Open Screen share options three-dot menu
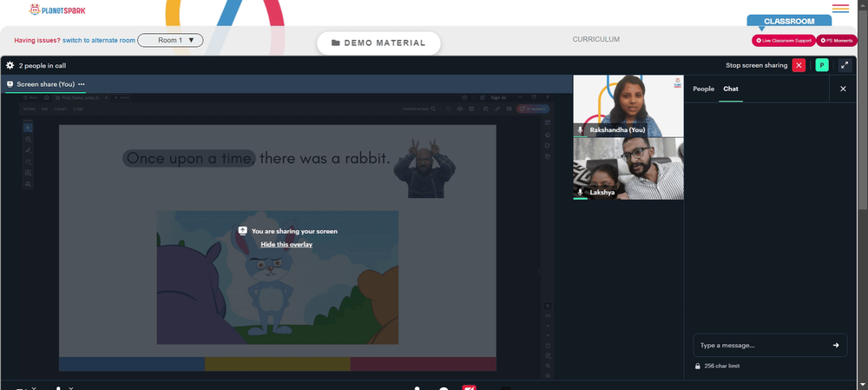The height and width of the screenshot is (390, 868). 82,84
